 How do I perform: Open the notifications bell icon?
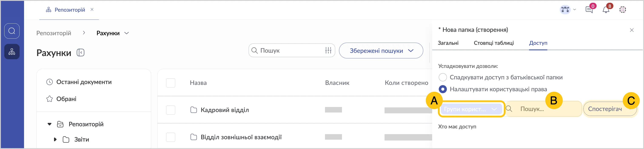pyautogui.click(x=606, y=10)
